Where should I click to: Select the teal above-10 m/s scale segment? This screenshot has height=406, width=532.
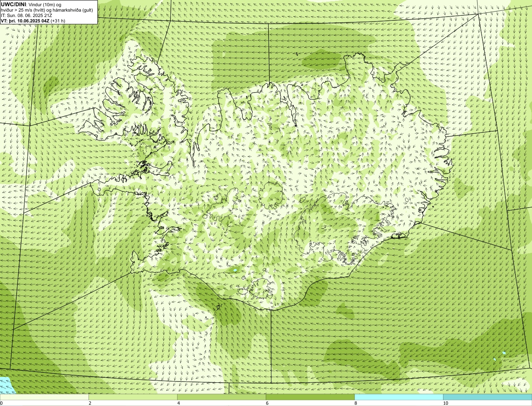coord(488,397)
